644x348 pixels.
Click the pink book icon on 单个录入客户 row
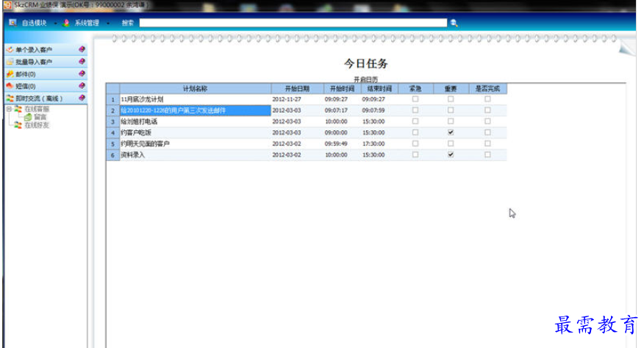point(82,49)
